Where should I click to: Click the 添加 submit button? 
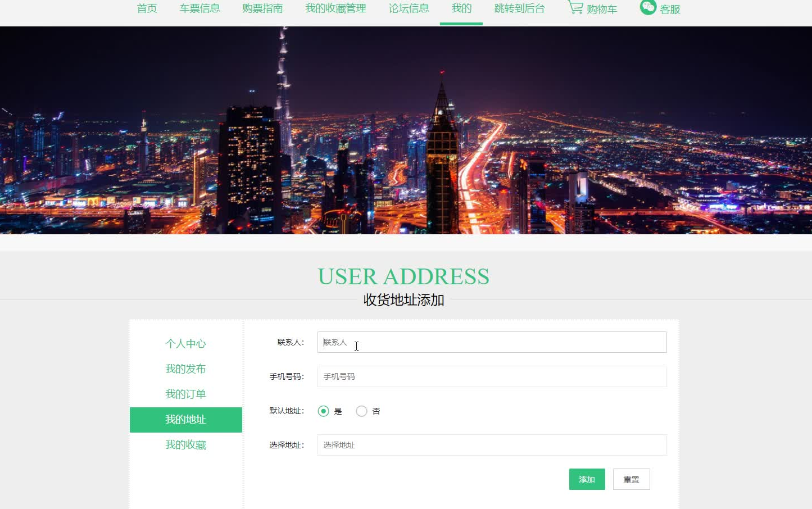pyautogui.click(x=587, y=479)
